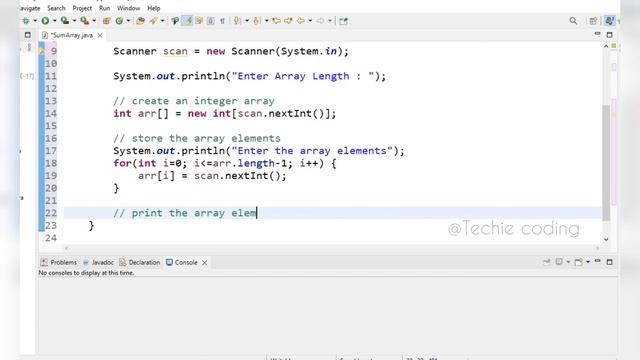This screenshot has width=640, height=360.
Task: Open Next Annotation dropdown arrow
Action: coord(247,21)
